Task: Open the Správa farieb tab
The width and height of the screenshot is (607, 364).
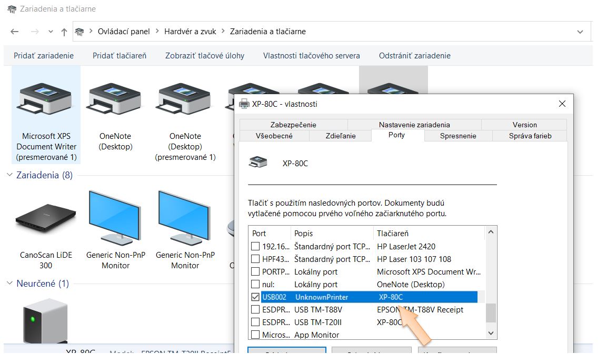Action: pyautogui.click(x=530, y=136)
